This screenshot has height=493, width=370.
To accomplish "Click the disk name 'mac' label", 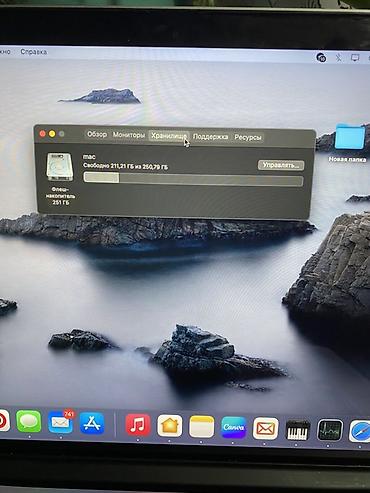I will point(89,156).
